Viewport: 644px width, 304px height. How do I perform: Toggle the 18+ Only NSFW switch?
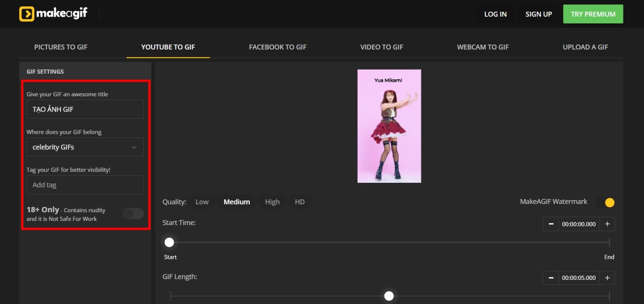(133, 214)
